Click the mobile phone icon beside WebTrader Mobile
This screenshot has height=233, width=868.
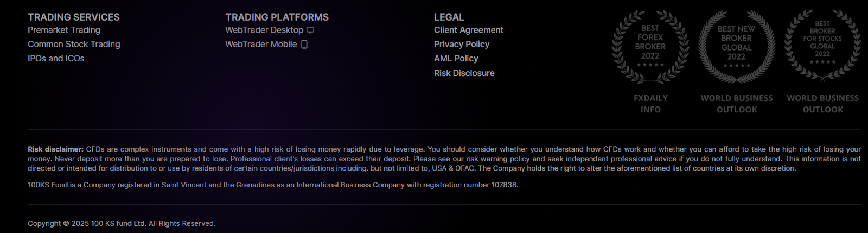coord(304,45)
